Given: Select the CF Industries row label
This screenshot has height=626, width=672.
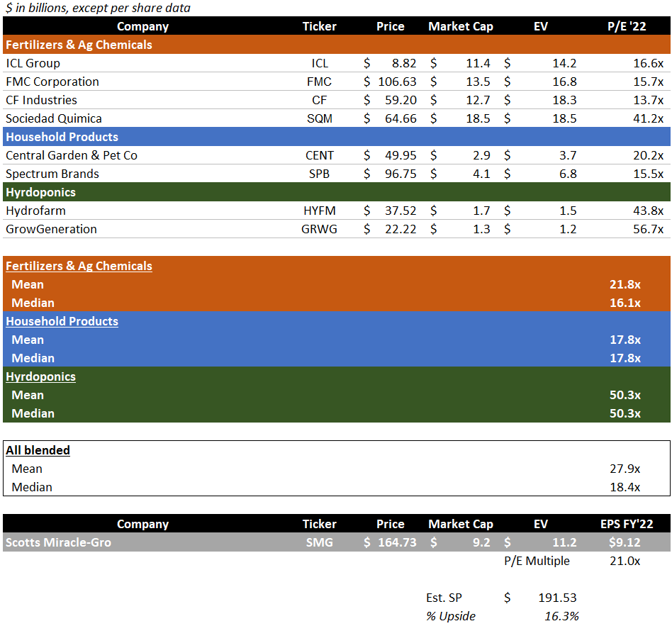Looking at the screenshot, I should tap(41, 100).
